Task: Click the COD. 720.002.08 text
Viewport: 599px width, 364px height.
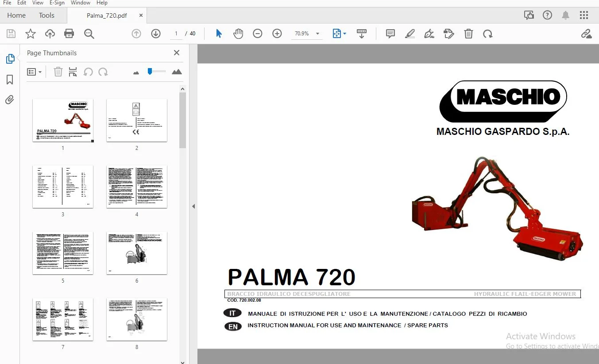Action: pos(244,300)
